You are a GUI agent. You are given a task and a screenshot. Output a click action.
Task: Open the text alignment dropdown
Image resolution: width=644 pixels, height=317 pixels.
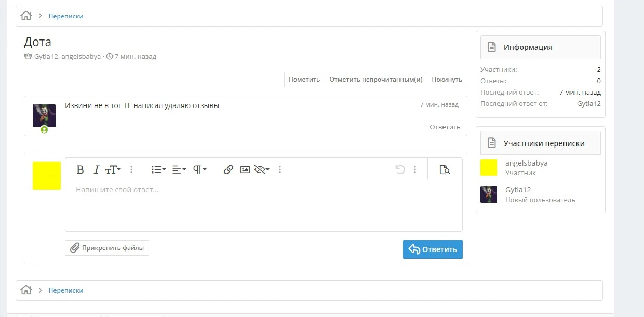(179, 169)
